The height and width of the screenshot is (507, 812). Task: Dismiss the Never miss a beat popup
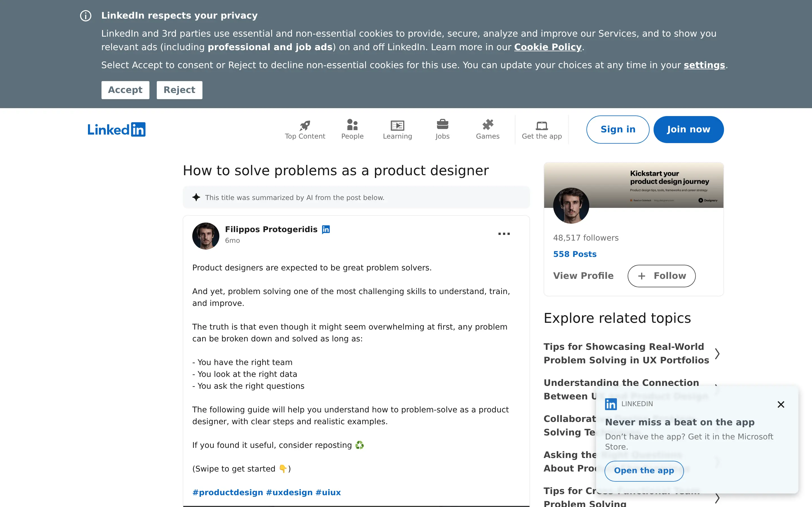tap(781, 404)
